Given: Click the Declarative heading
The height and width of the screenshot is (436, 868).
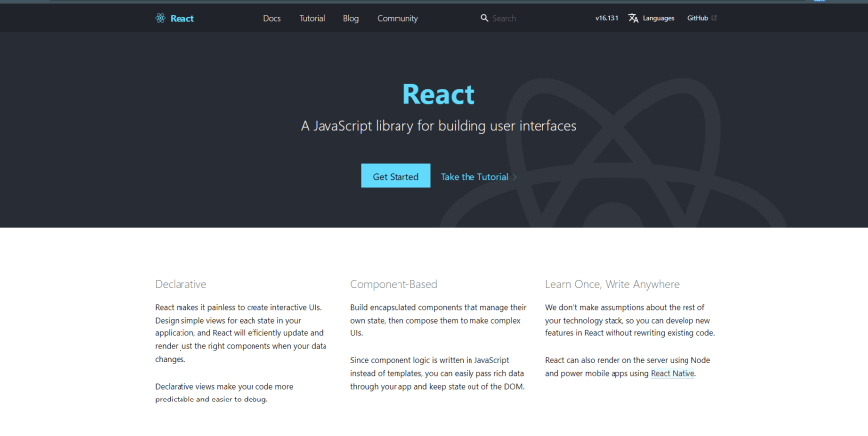Looking at the screenshot, I should (181, 284).
